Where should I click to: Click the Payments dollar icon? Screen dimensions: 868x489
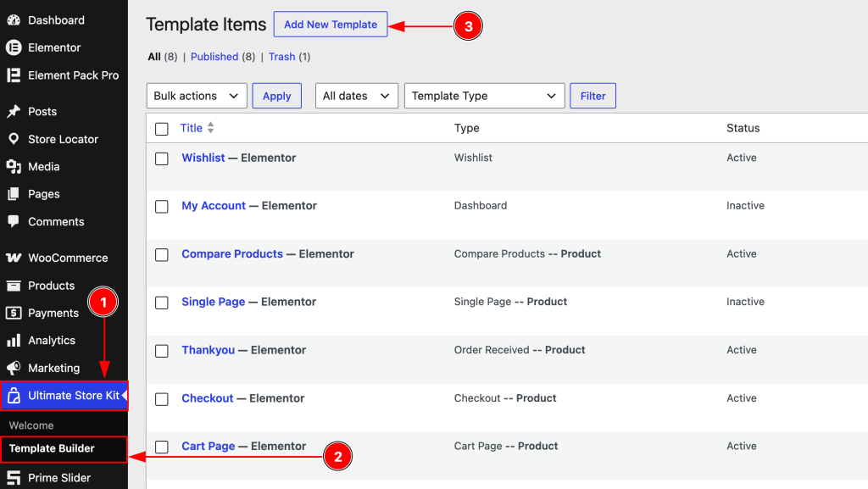tap(14, 313)
